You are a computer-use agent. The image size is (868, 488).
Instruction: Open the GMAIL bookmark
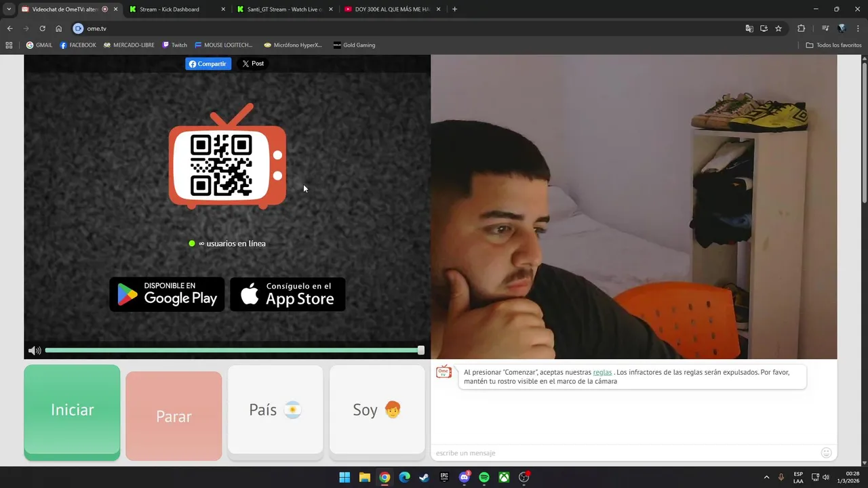(x=39, y=45)
